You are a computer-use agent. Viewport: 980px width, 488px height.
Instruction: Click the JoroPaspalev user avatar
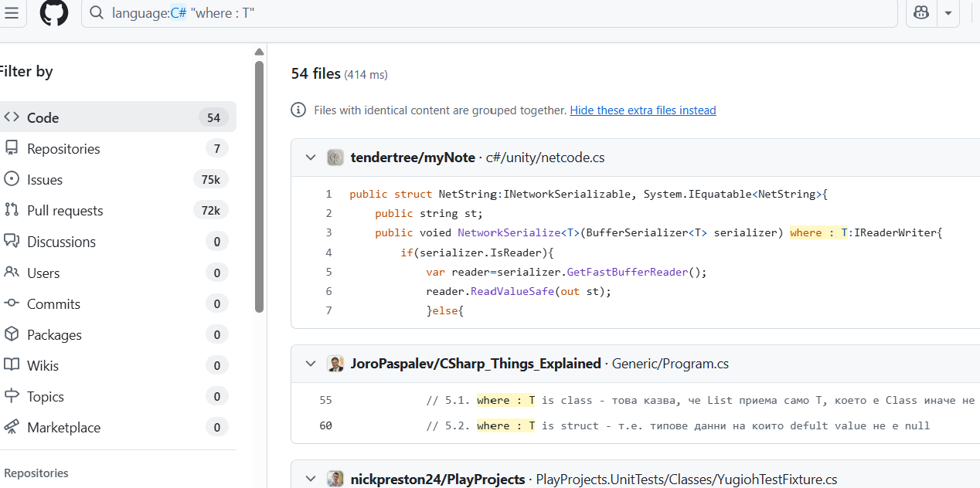335,364
